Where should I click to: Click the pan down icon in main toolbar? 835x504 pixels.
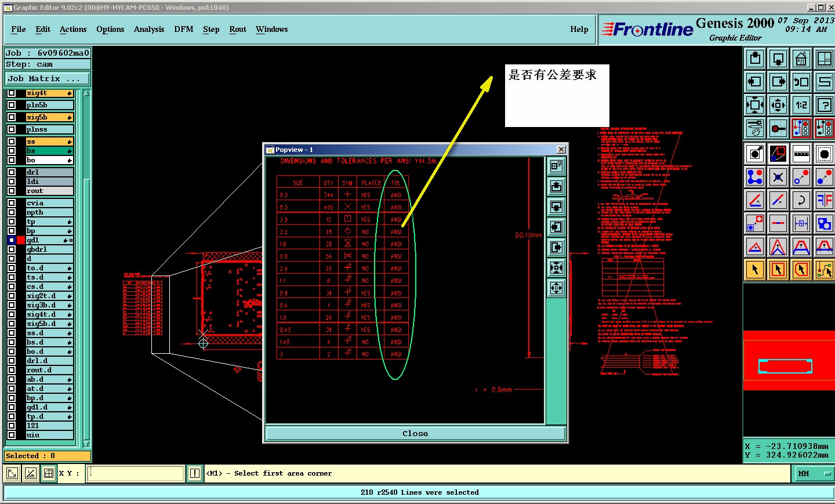(778, 59)
